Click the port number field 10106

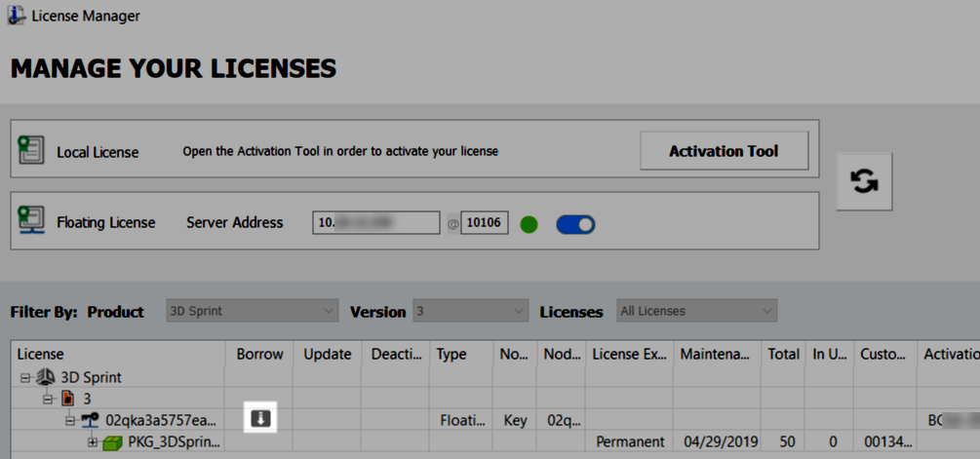484,223
